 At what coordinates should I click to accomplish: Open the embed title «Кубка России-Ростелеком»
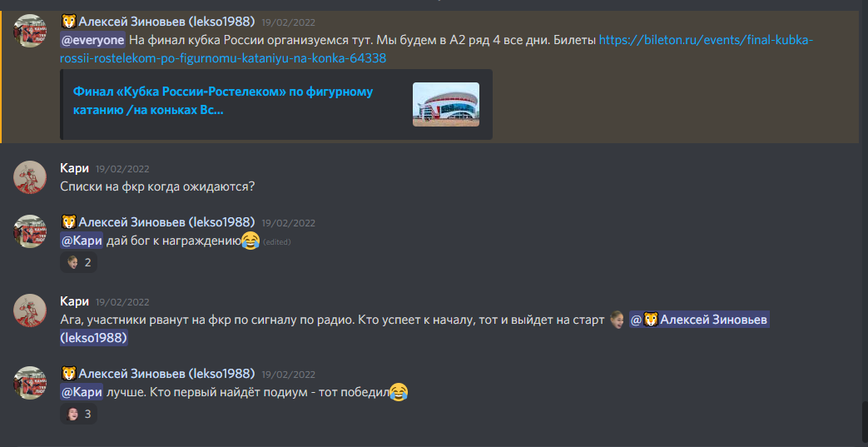click(222, 100)
